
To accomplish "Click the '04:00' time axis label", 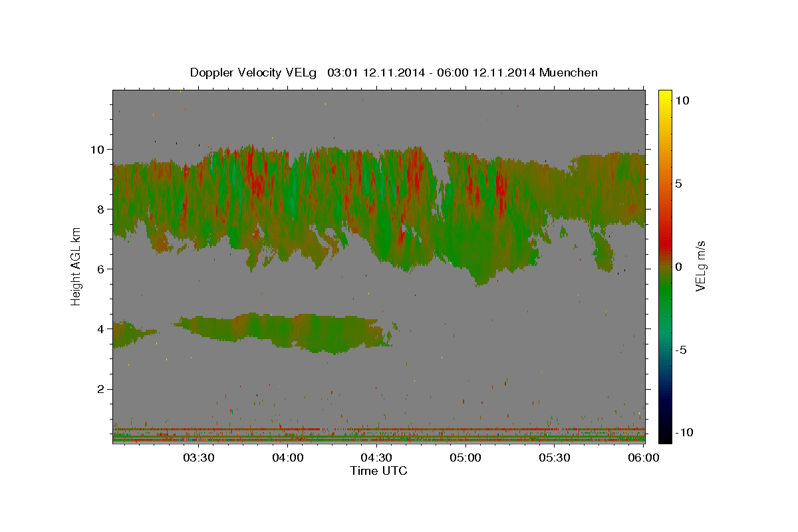I will pos(288,458).
